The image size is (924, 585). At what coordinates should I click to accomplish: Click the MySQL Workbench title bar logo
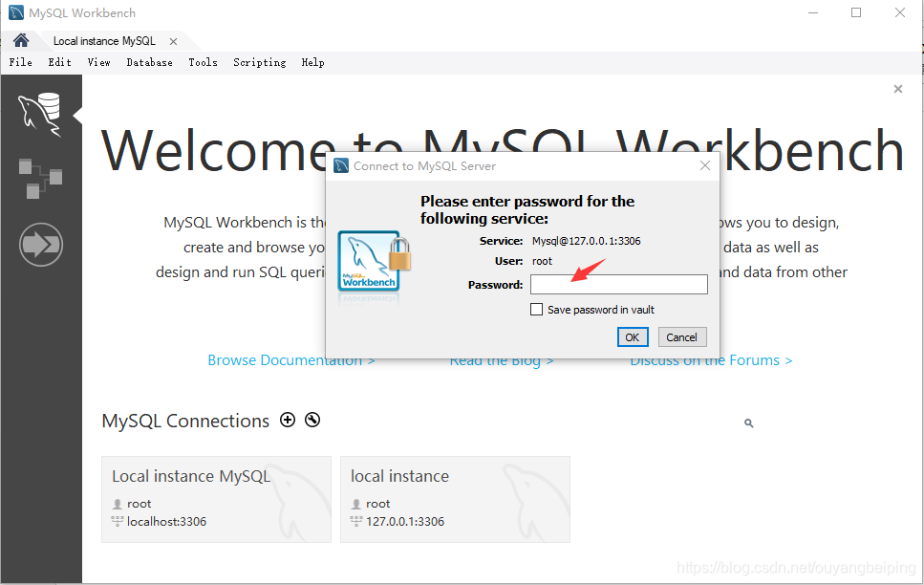[12, 12]
